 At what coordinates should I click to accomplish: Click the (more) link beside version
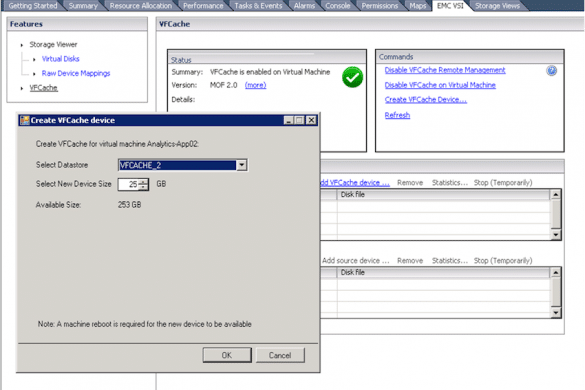click(x=255, y=85)
